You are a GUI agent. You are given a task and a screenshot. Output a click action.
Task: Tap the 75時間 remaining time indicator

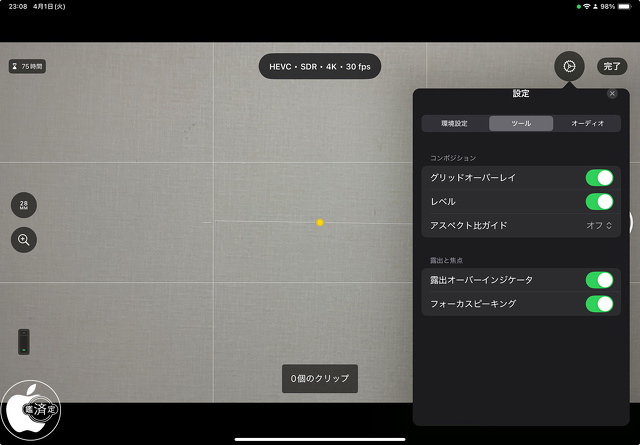pyautogui.click(x=27, y=66)
